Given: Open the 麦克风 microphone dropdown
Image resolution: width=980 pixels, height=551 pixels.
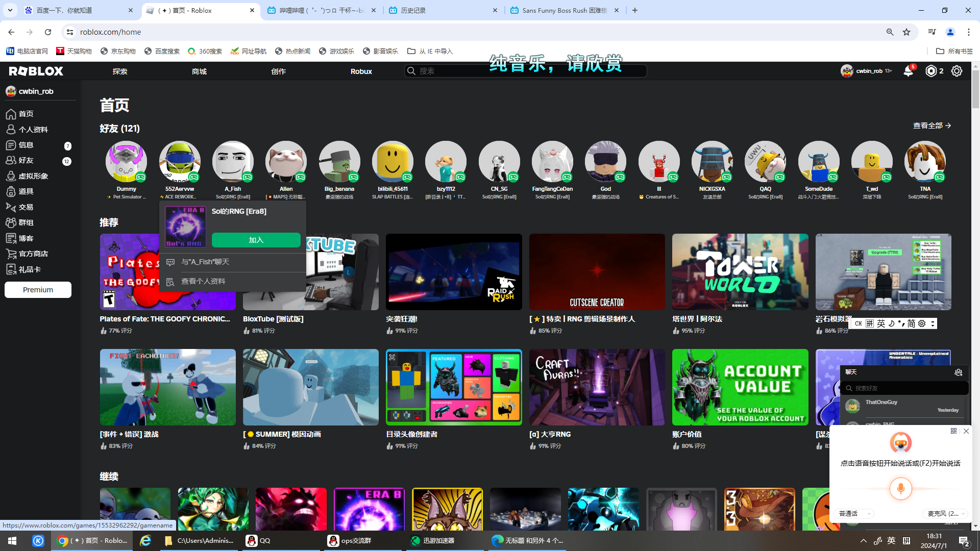Looking at the screenshot, I should [946, 514].
